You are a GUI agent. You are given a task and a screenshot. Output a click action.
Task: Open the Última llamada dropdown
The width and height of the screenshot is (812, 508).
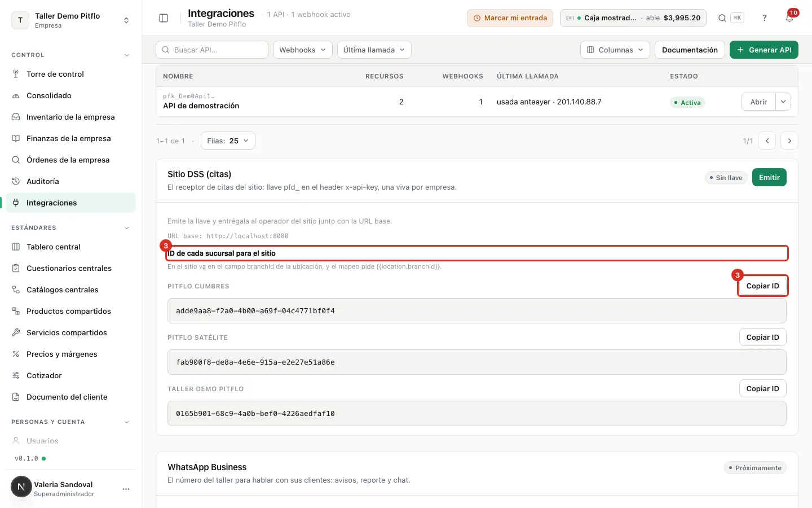pos(374,50)
